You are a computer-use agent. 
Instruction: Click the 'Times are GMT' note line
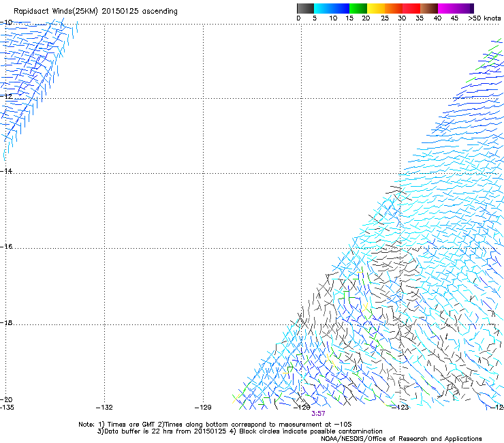point(215,425)
